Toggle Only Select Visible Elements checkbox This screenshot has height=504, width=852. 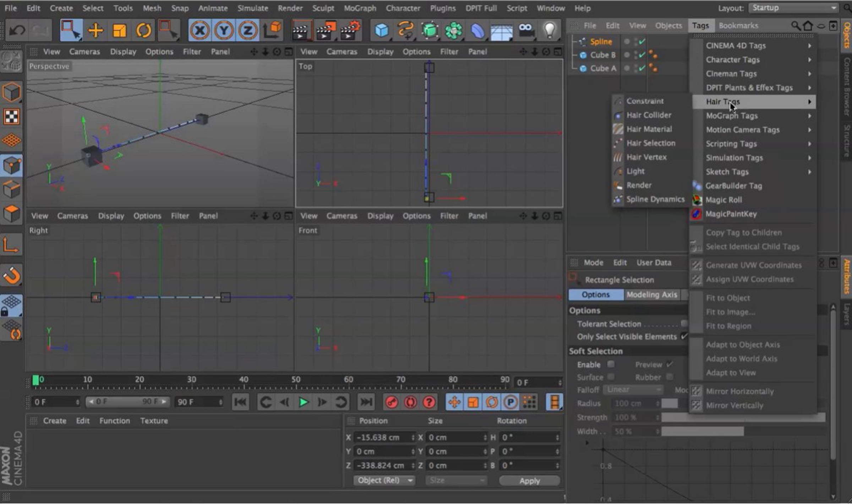point(684,336)
